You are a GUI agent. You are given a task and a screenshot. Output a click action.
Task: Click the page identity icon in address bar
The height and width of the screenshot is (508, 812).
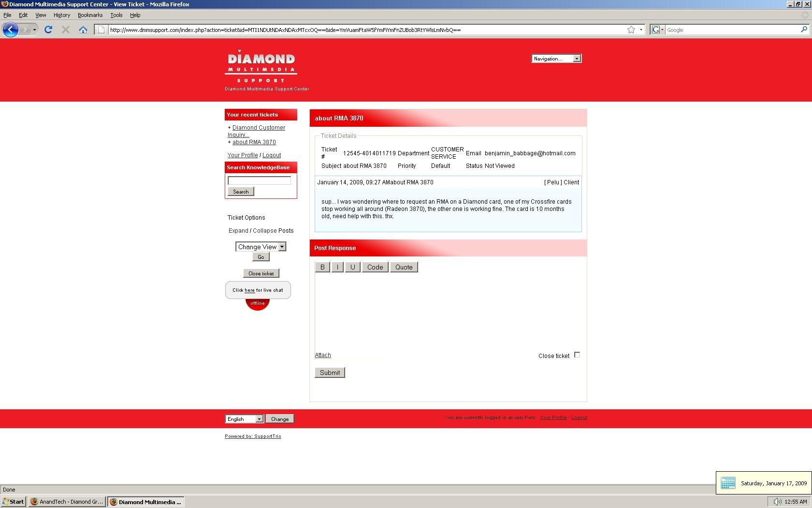pos(101,30)
